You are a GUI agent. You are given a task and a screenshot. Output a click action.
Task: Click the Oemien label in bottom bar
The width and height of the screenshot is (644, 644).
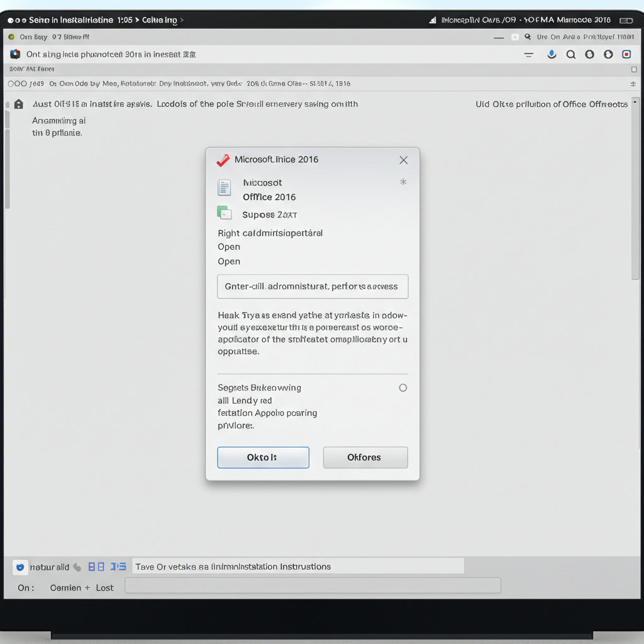pyautogui.click(x=65, y=588)
